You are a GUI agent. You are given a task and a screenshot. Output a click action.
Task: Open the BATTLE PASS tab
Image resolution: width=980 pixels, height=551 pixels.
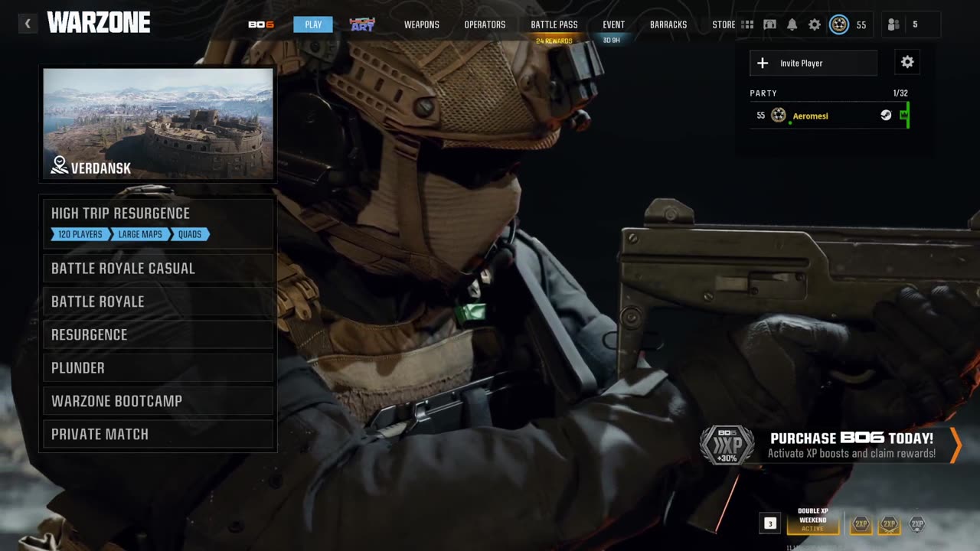(x=554, y=24)
